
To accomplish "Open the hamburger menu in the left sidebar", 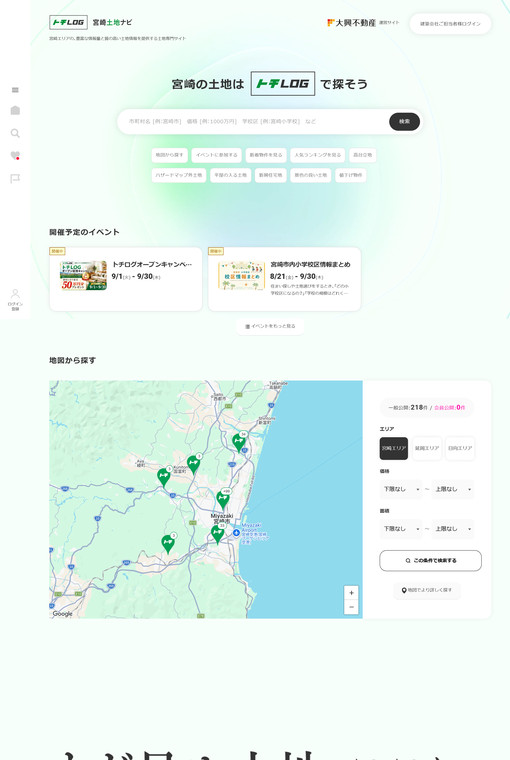I will click(15, 90).
